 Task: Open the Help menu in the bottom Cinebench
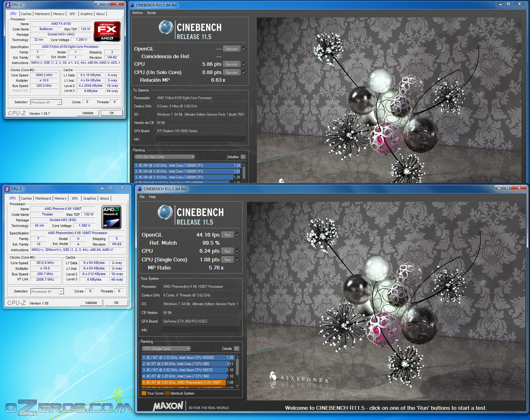click(x=152, y=197)
